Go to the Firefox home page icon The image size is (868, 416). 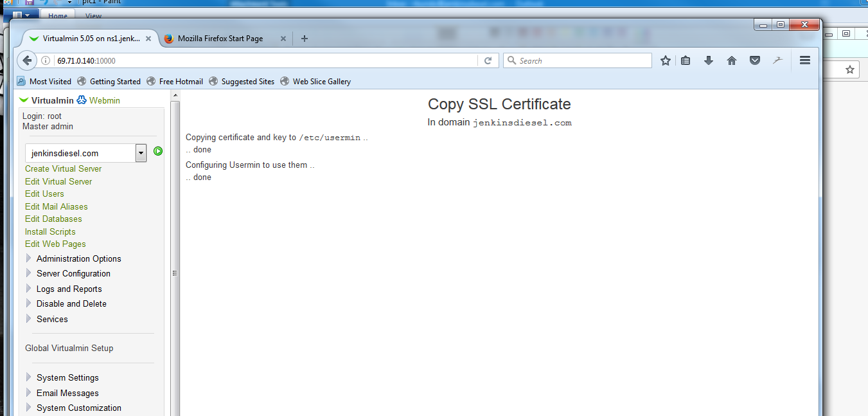click(x=732, y=60)
